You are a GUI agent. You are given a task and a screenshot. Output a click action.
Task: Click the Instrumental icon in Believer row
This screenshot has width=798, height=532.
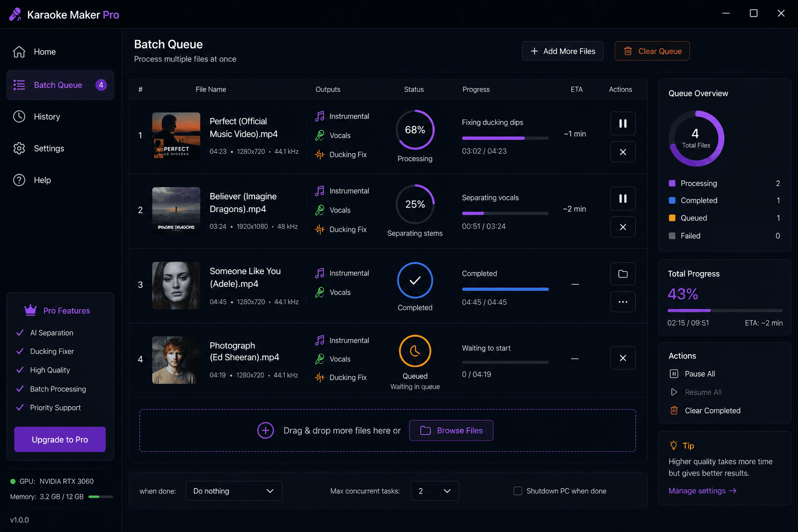click(320, 191)
